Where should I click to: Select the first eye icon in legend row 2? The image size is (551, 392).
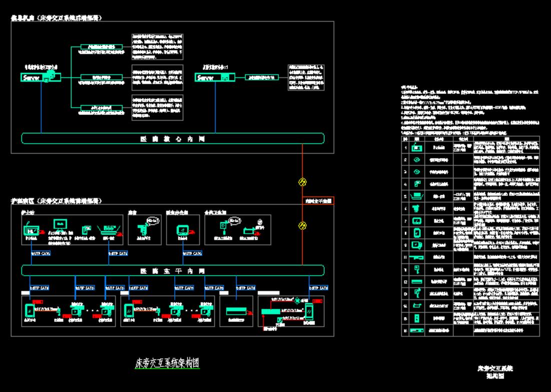[416, 159]
